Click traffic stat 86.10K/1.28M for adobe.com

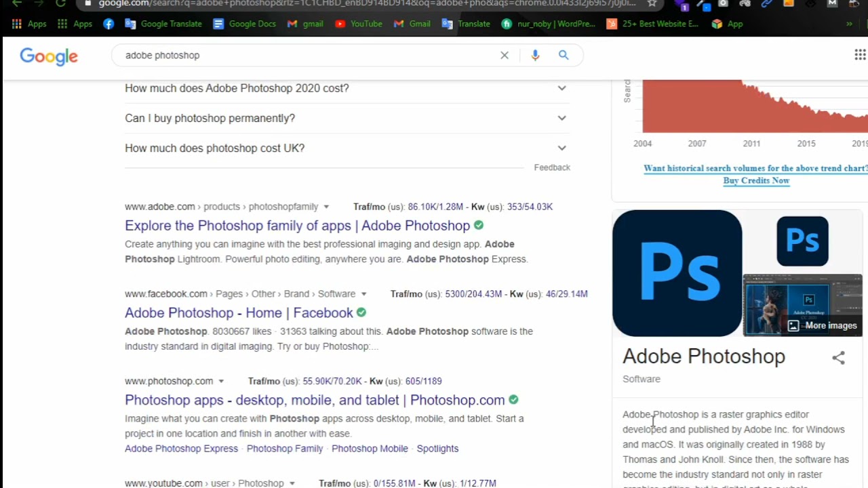(x=435, y=207)
